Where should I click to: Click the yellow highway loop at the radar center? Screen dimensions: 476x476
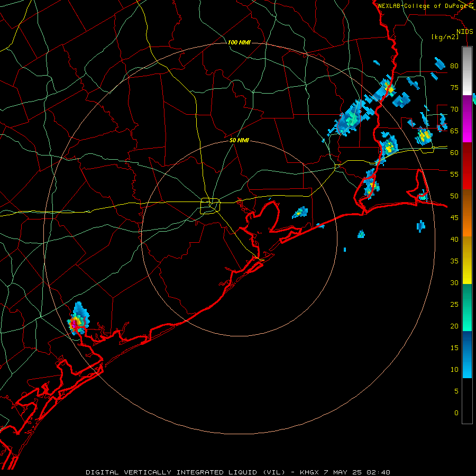pos(210,206)
